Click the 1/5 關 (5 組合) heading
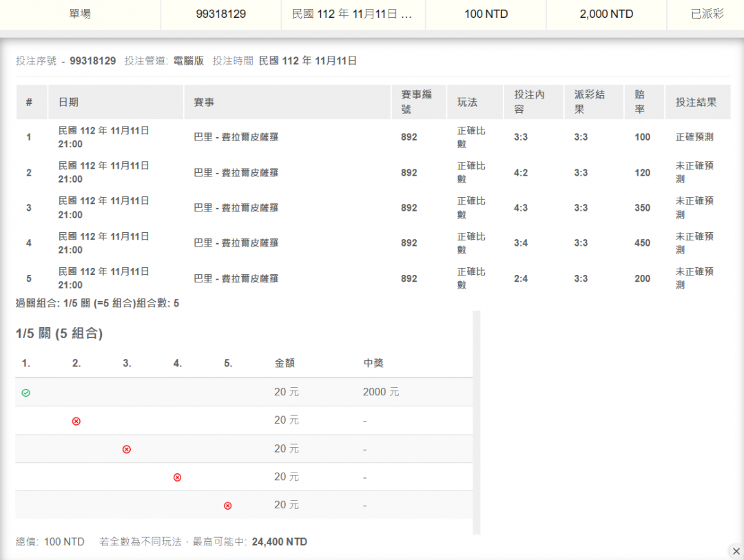 coord(59,334)
